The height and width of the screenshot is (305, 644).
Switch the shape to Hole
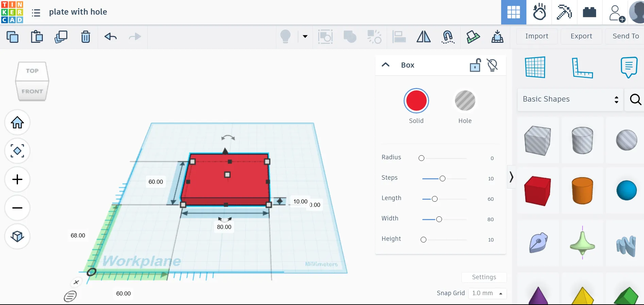pos(465,101)
